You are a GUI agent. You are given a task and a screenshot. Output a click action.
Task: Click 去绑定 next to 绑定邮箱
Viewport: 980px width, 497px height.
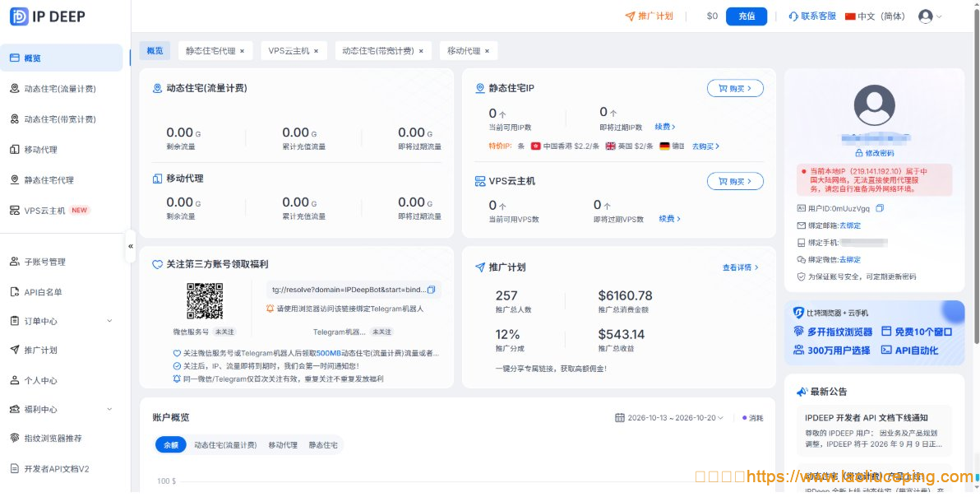tap(850, 225)
